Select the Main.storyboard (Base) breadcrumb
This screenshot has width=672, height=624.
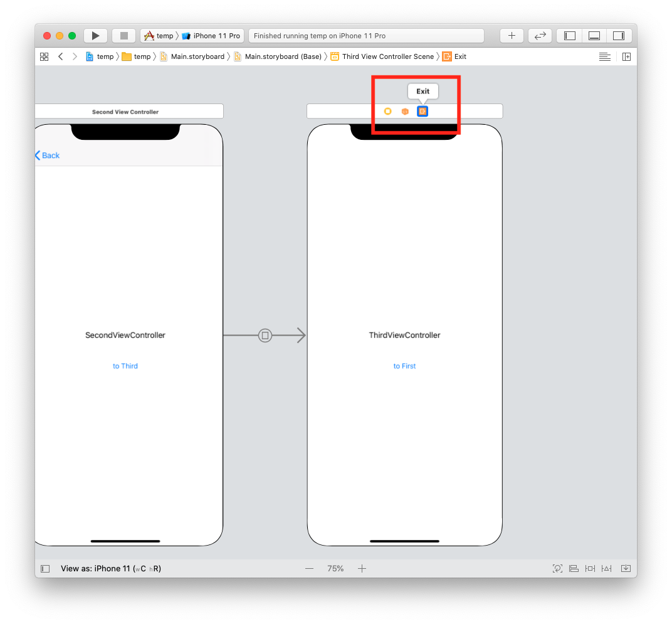coord(278,56)
